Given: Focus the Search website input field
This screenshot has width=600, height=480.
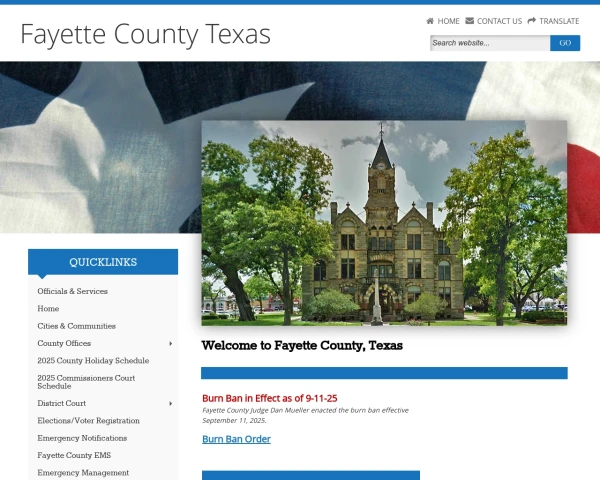Looking at the screenshot, I should coord(490,43).
